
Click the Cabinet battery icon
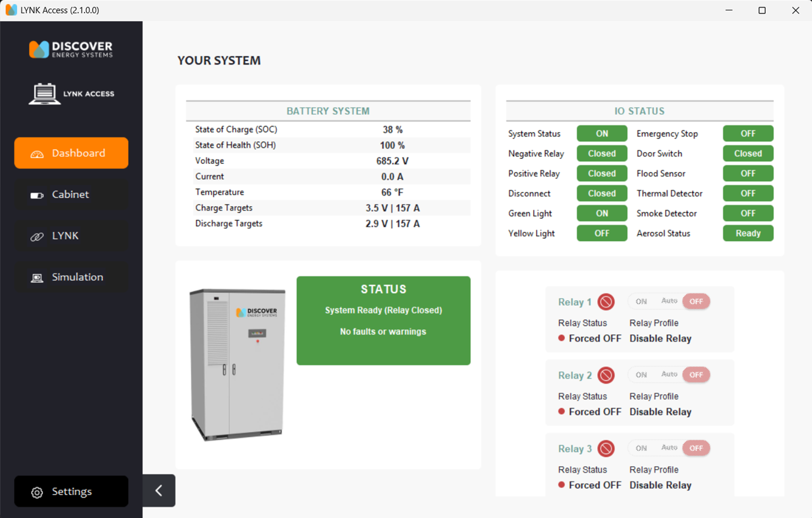(37, 195)
